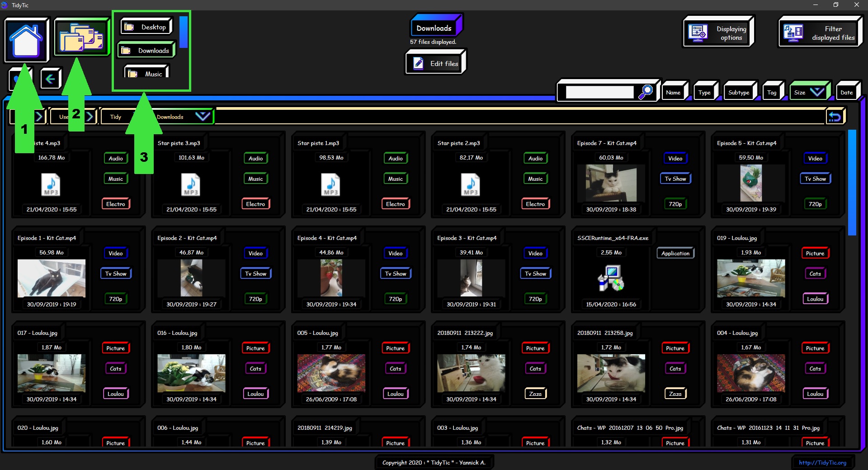Expand the Downloads path dropdown arrow
This screenshot has width=868, height=470.
[x=203, y=116]
